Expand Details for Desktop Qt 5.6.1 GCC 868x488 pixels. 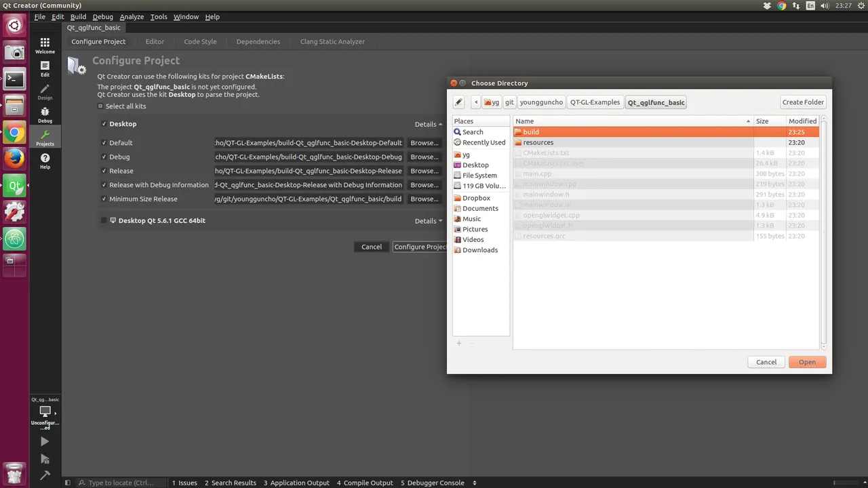pos(428,221)
